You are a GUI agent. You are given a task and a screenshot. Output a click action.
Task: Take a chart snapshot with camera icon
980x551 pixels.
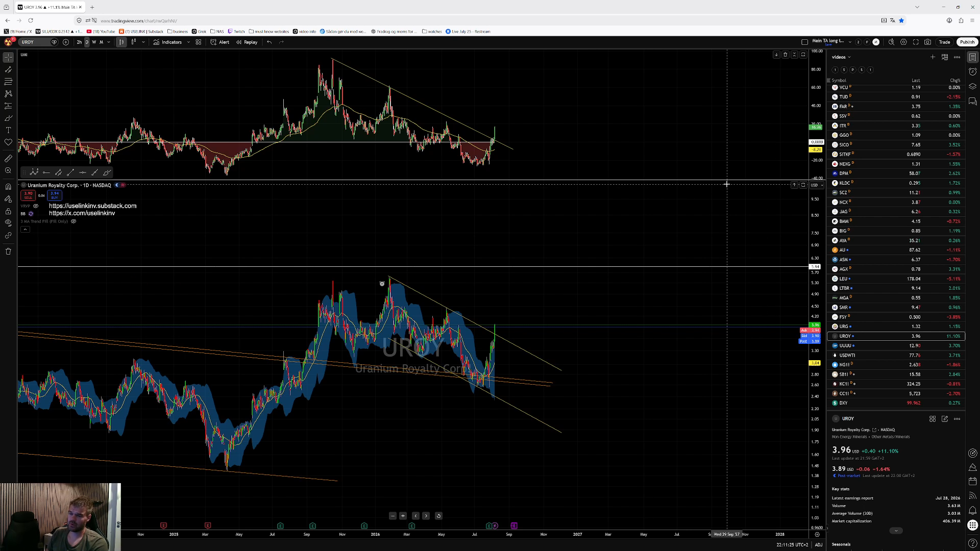pos(928,42)
